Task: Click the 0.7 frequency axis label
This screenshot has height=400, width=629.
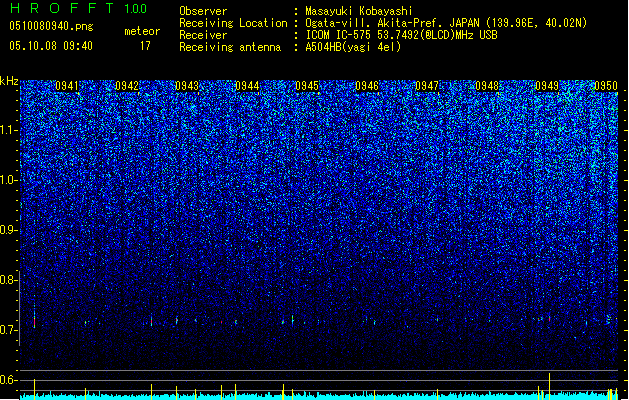Action: point(9,330)
